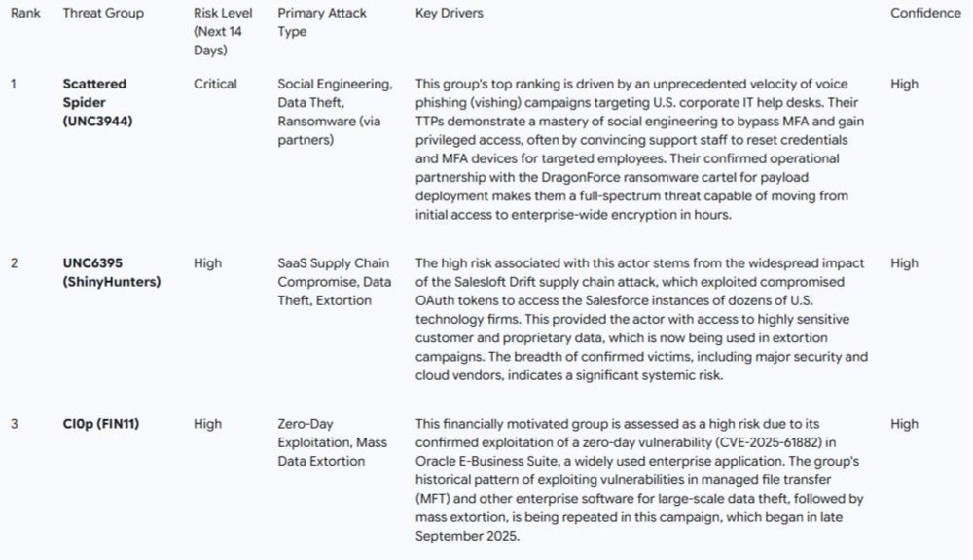This screenshot has height=560, width=973.
Task: Click the High confidence cell for Cl0p
Action: (x=904, y=424)
